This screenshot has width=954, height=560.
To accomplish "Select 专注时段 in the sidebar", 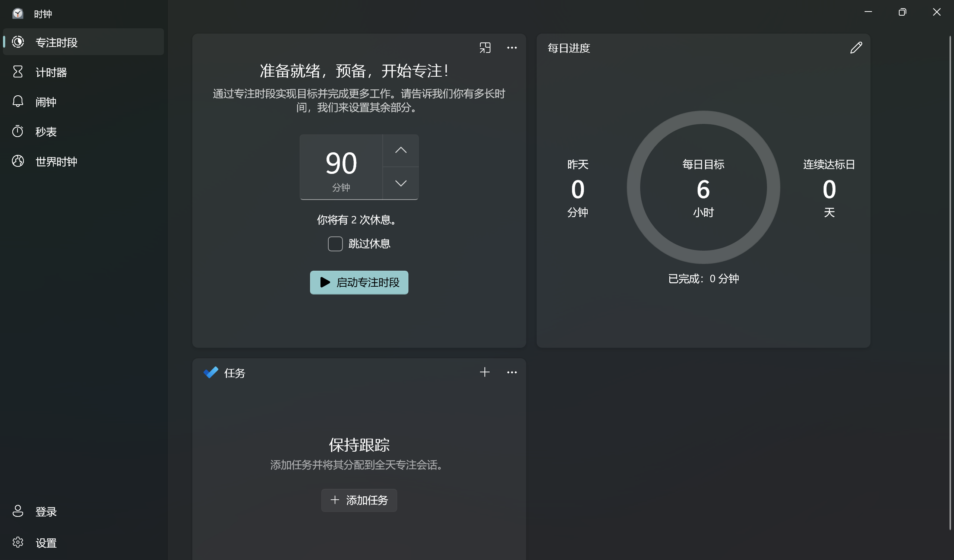I will coord(56,42).
